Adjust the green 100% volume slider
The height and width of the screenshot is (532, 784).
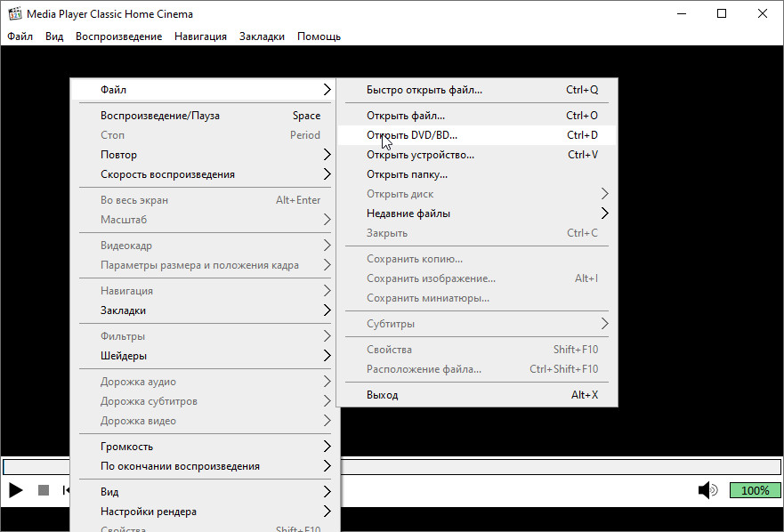point(755,490)
